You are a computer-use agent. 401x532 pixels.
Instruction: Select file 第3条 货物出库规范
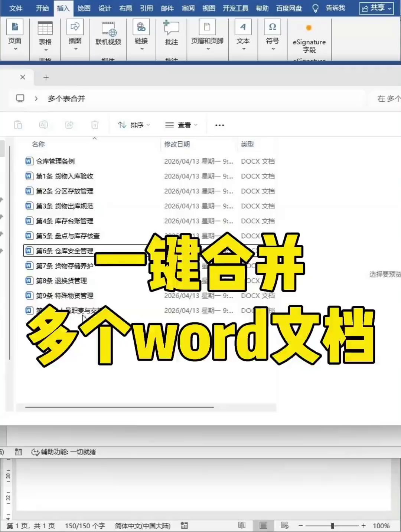tap(65, 206)
